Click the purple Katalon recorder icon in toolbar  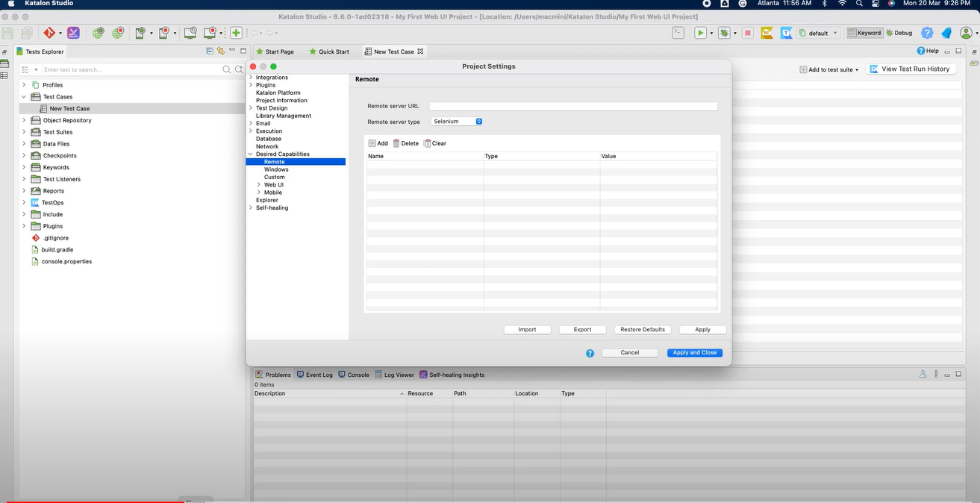[x=73, y=33]
